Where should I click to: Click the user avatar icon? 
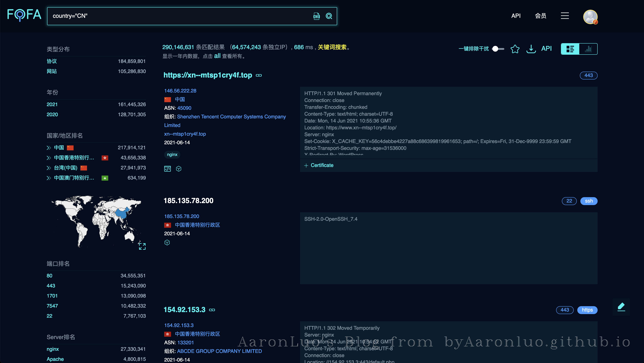pyautogui.click(x=590, y=17)
